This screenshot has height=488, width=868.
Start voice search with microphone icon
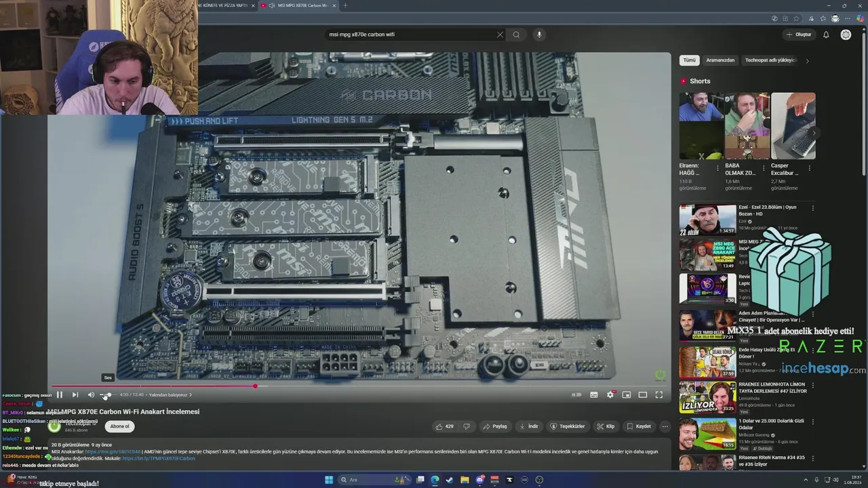pyautogui.click(x=539, y=35)
